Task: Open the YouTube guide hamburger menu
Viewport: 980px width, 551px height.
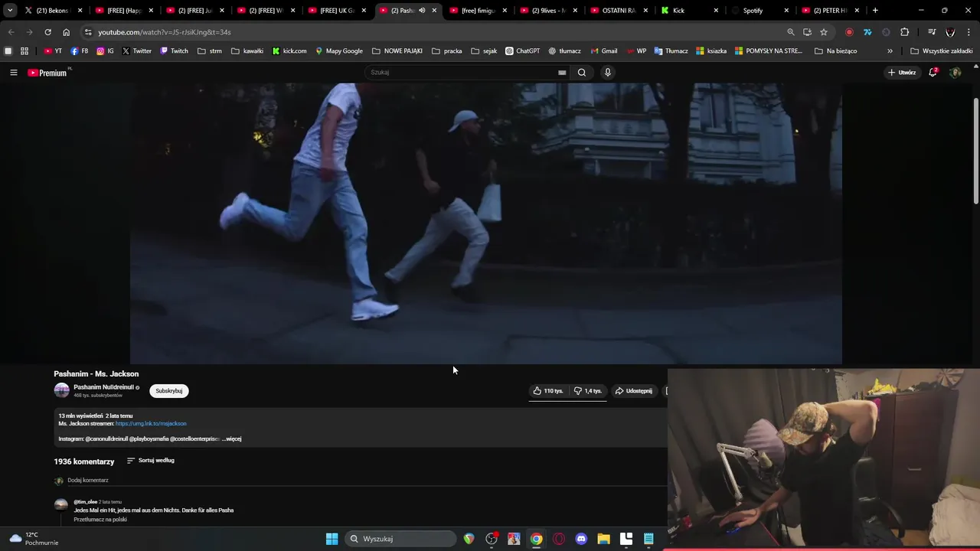Action: [13, 73]
